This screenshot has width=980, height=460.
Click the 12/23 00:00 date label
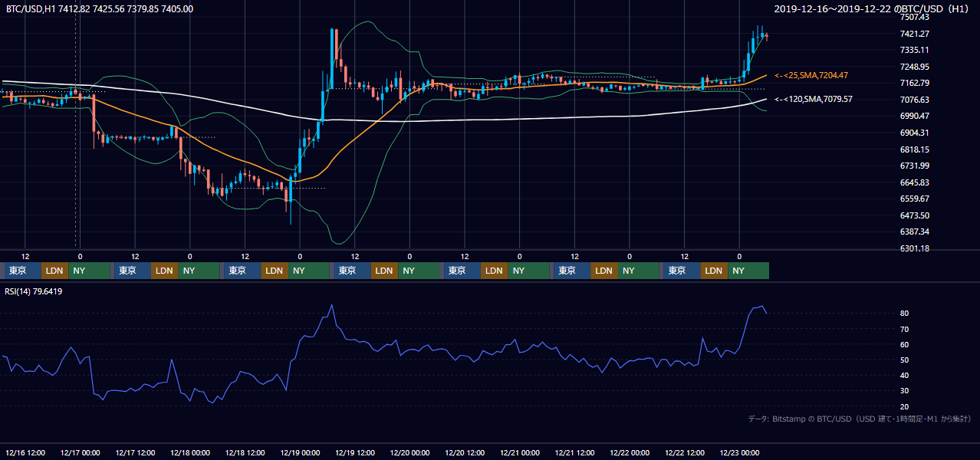pyautogui.click(x=739, y=452)
